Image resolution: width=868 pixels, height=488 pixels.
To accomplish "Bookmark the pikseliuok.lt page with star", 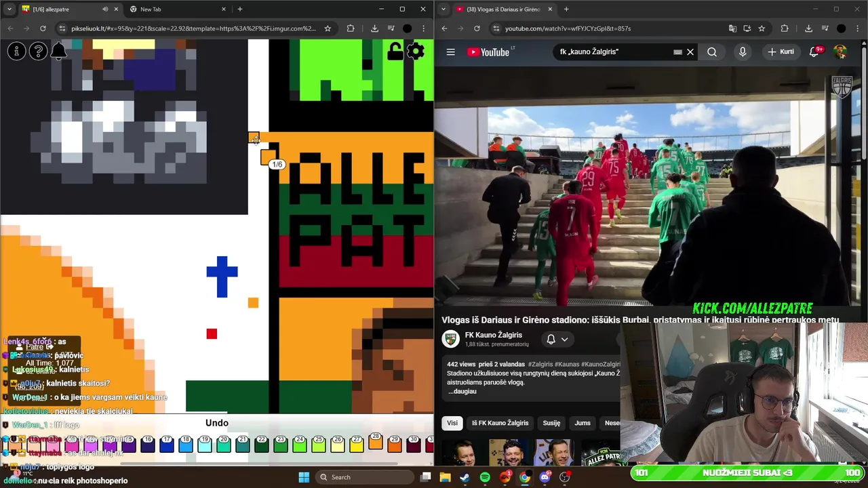I will pos(328,28).
